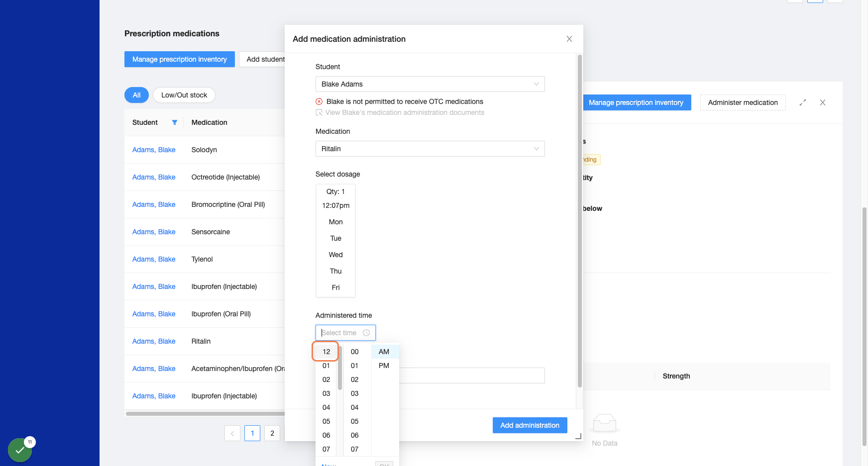Click the horizontal table scrollbar

click(x=205, y=414)
